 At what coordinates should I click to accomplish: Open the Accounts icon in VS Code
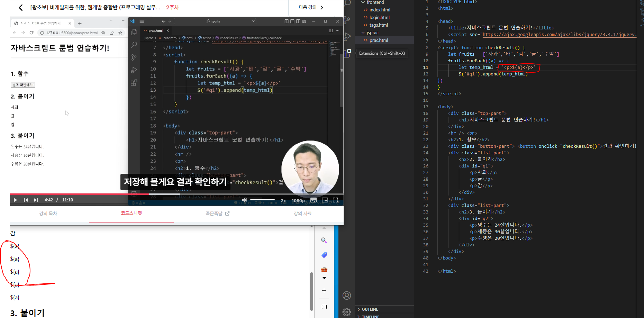tap(347, 296)
